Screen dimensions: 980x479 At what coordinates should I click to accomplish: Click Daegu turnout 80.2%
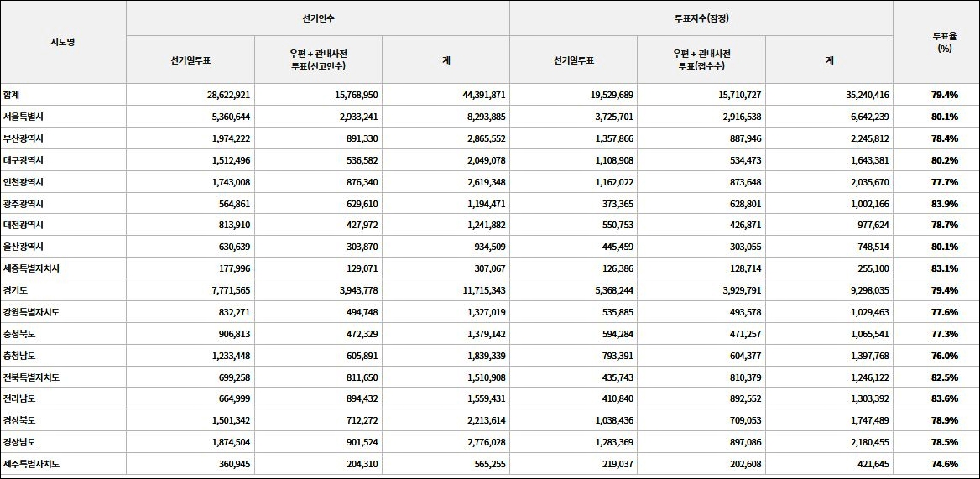[945, 160]
